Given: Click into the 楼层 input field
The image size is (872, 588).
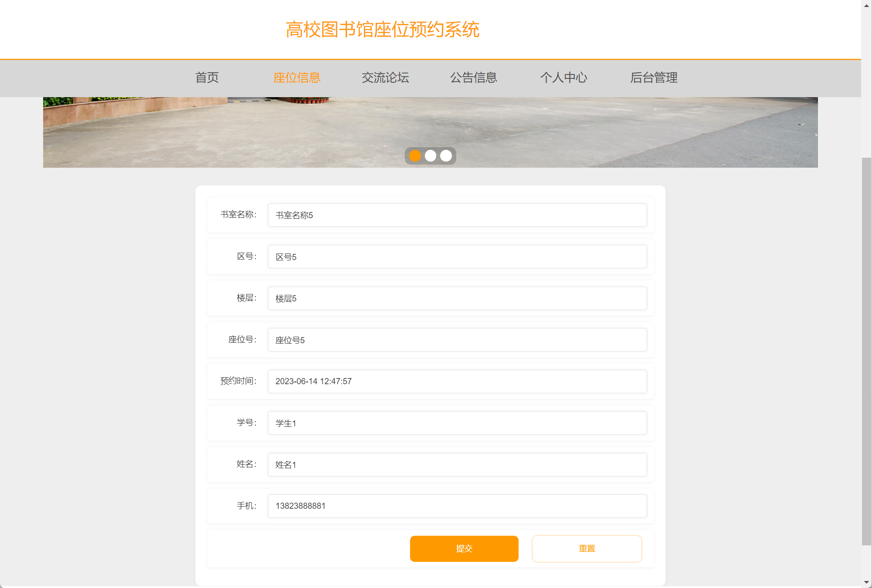Looking at the screenshot, I should tap(457, 298).
